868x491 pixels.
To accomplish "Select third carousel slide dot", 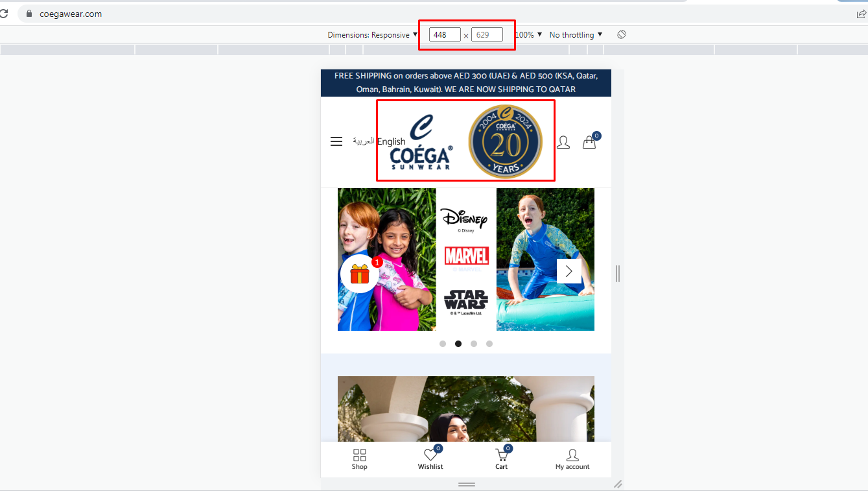I will [474, 344].
